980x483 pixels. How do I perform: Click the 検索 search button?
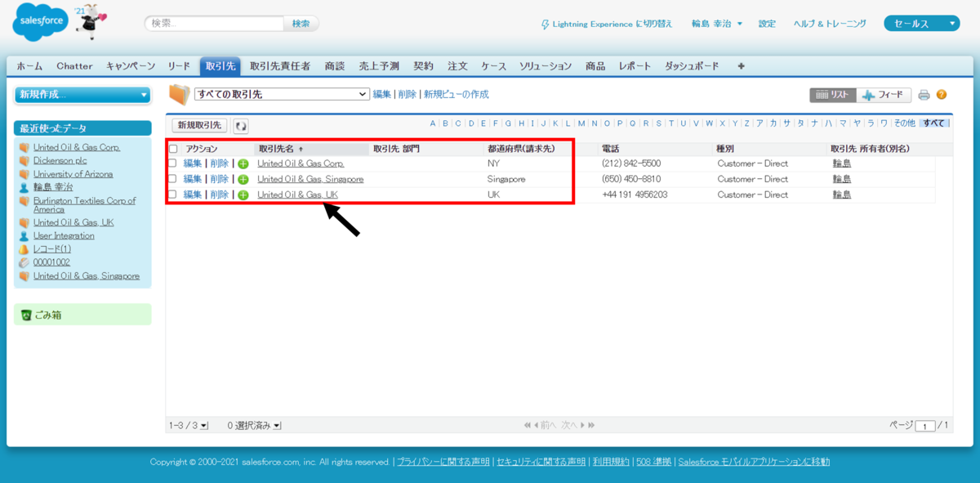[x=301, y=24]
